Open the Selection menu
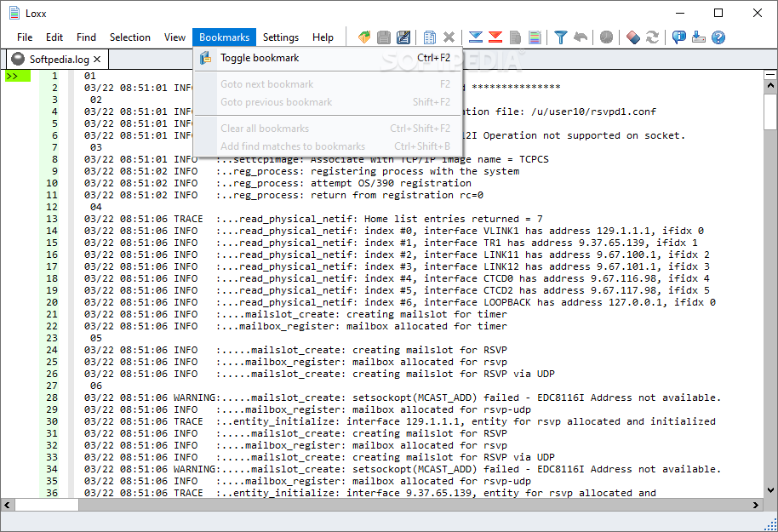This screenshot has width=778, height=532. click(x=130, y=37)
